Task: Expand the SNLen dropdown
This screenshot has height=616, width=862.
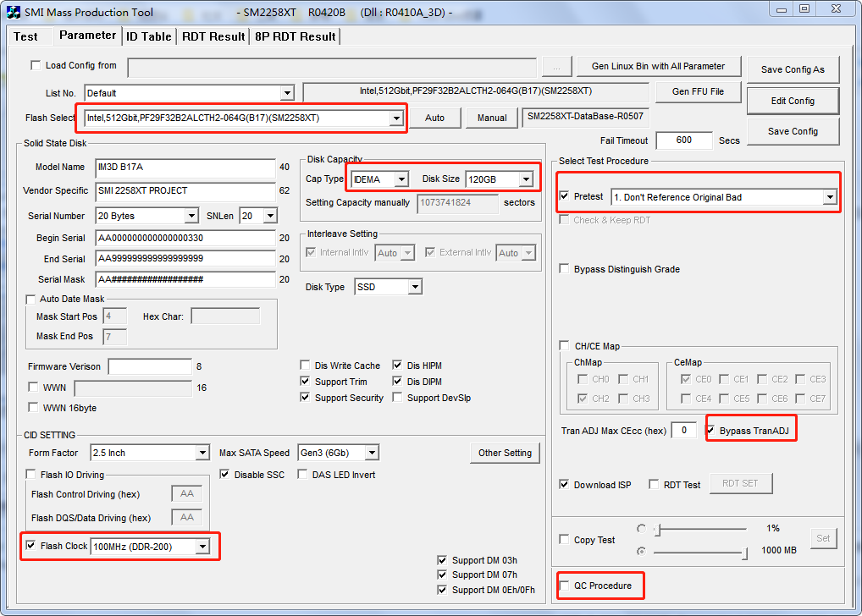Action: (x=270, y=216)
